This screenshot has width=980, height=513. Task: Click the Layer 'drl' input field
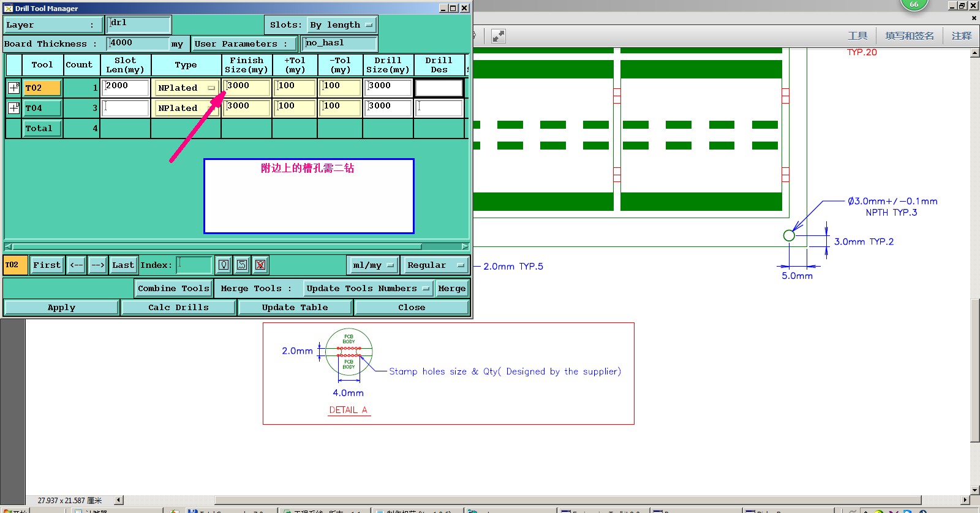(x=139, y=25)
